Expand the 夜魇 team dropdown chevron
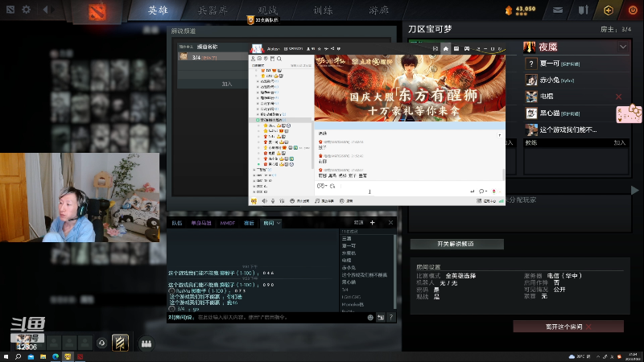This screenshot has width=644, height=362. pos(623,47)
